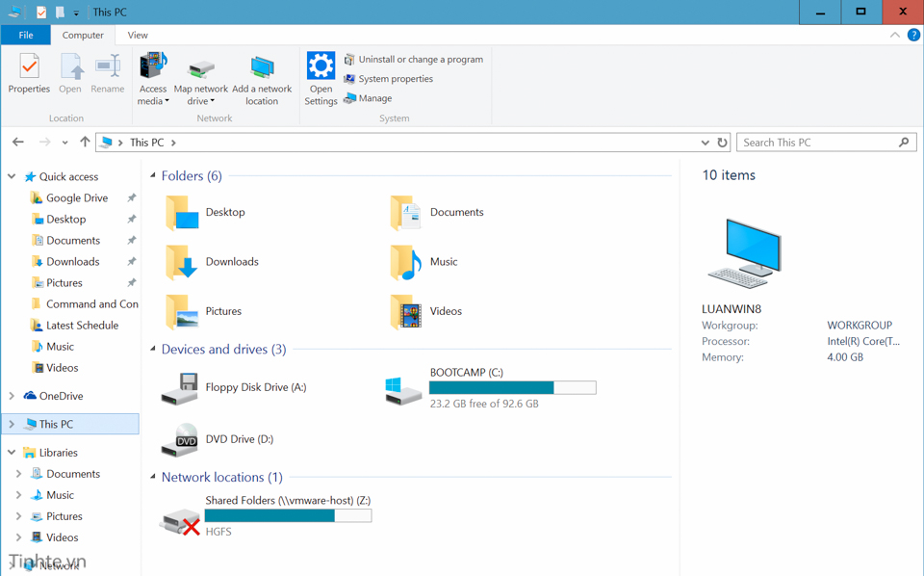This screenshot has width=924, height=576.
Task: Click the '23.2 GB free of 92.6 GB' text
Action: [484, 404]
